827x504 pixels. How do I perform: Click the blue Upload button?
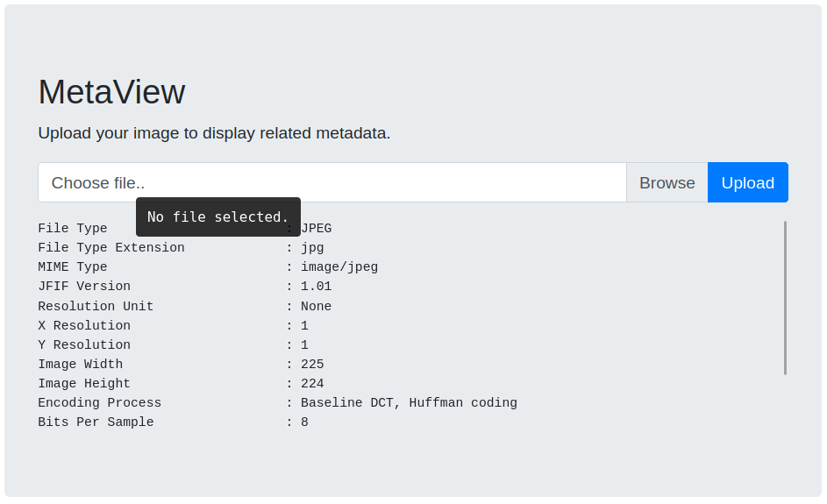click(x=747, y=182)
